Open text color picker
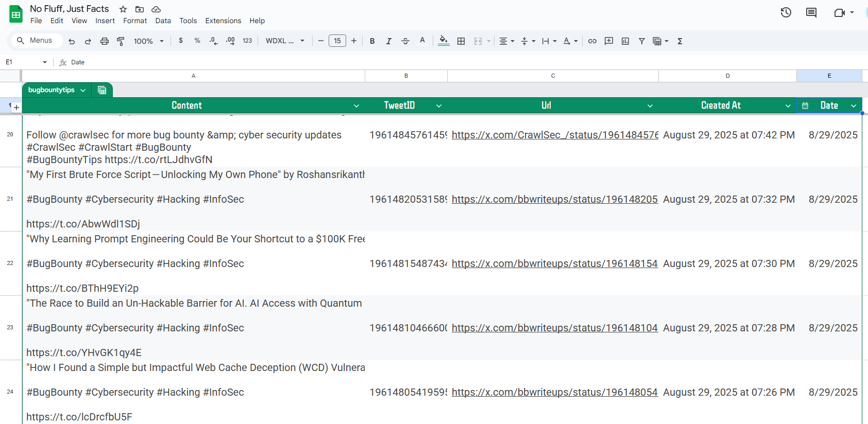The width and height of the screenshot is (868, 424). click(422, 41)
